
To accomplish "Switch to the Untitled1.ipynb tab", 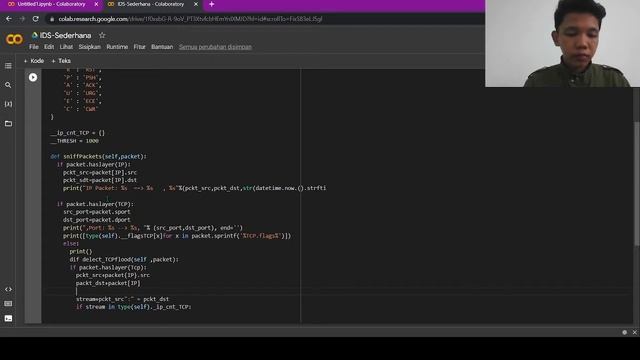I will 51,4.
